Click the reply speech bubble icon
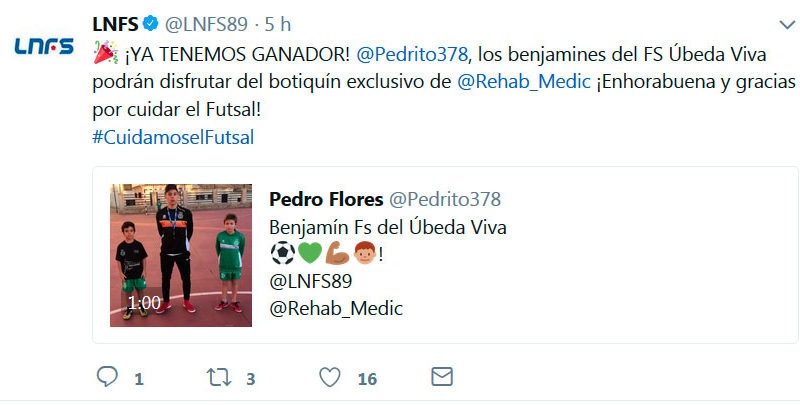800x405 pixels. 107,377
